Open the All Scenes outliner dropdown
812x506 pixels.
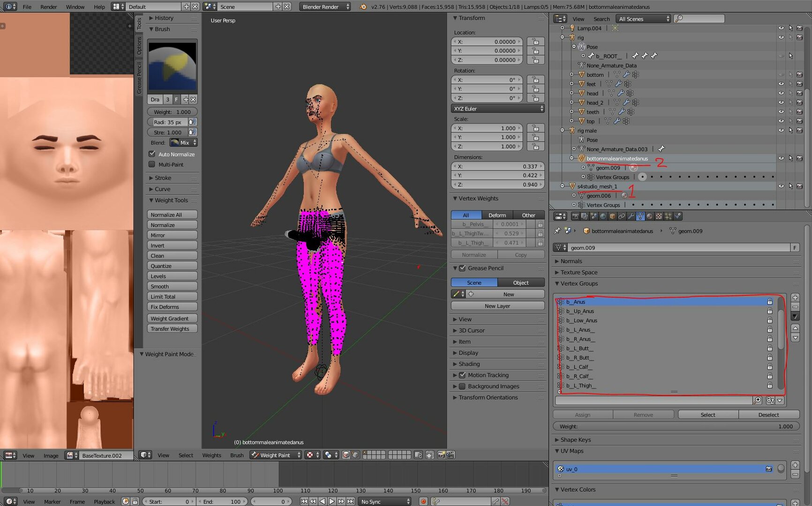coord(643,19)
